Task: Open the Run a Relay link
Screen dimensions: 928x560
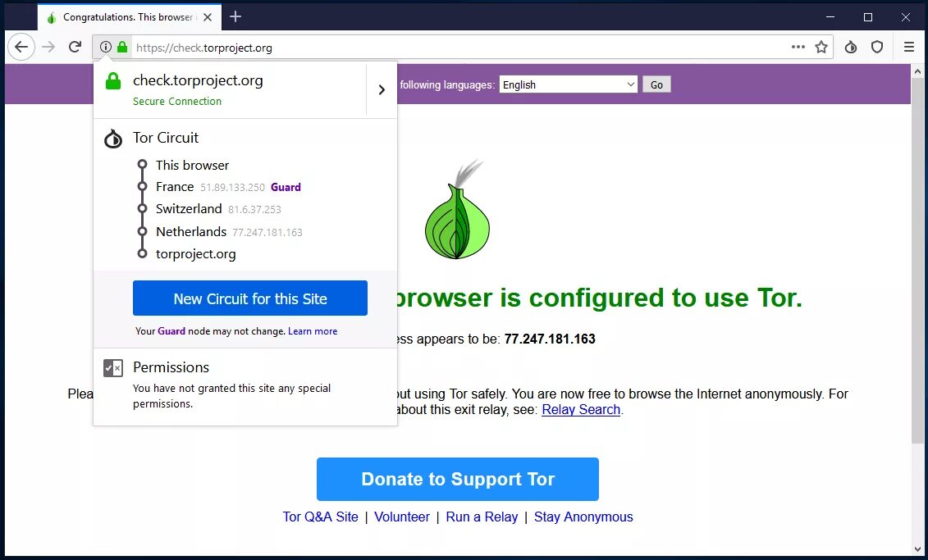Action: point(482,517)
